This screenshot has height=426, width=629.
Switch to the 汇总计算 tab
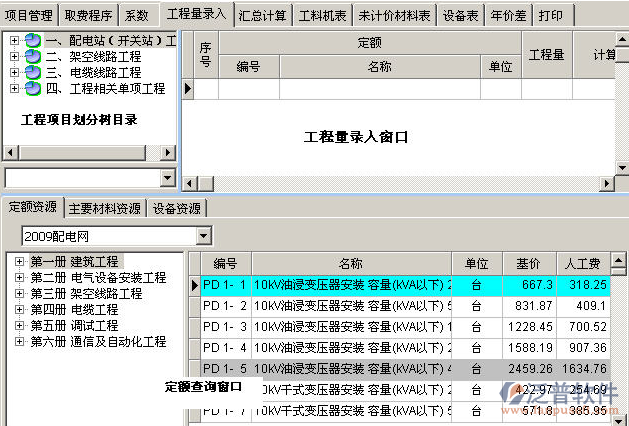pos(264,16)
